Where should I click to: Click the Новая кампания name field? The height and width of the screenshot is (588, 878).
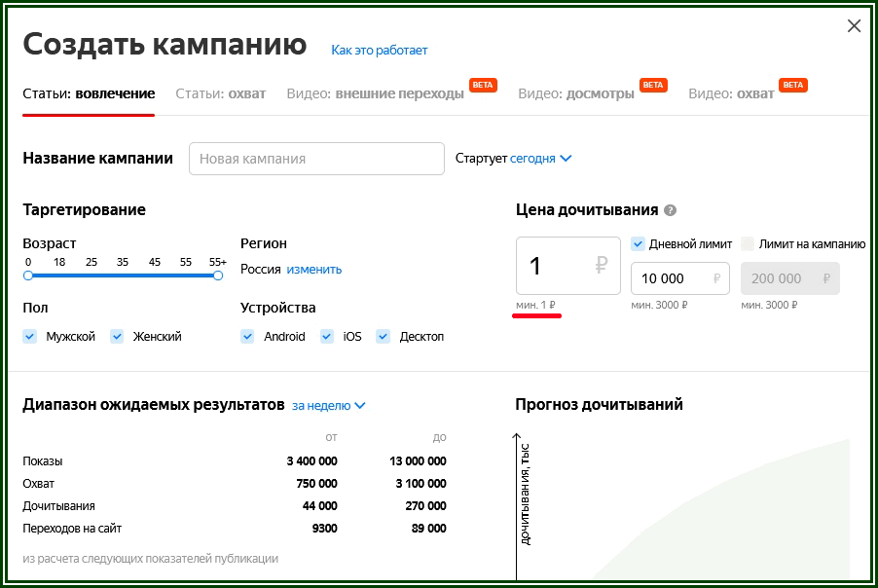pos(315,158)
